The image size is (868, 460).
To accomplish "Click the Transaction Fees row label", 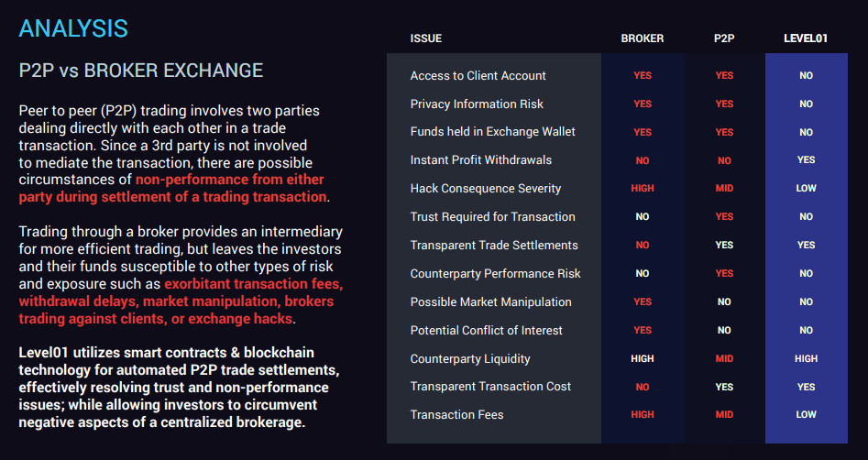I will coord(456,414).
